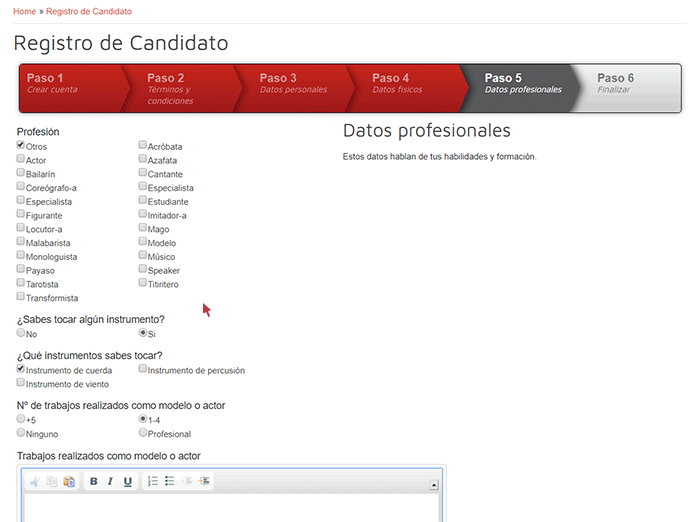Click the Decrease indent icon

pyautogui.click(x=187, y=481)
